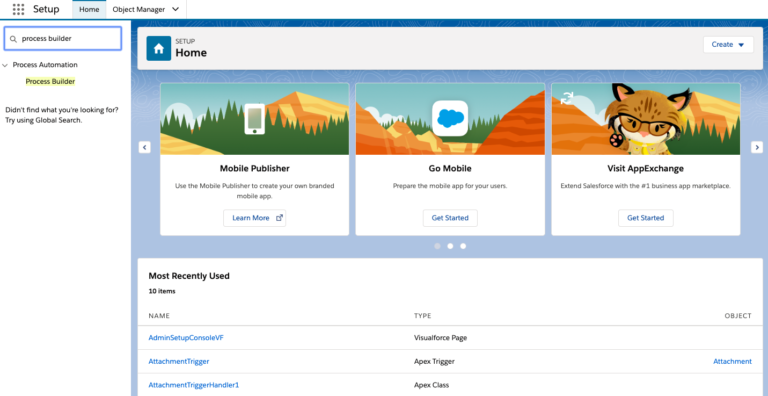Click the Go Mobile card banner image
The image size is (768, 396).
tap(450, 119)
